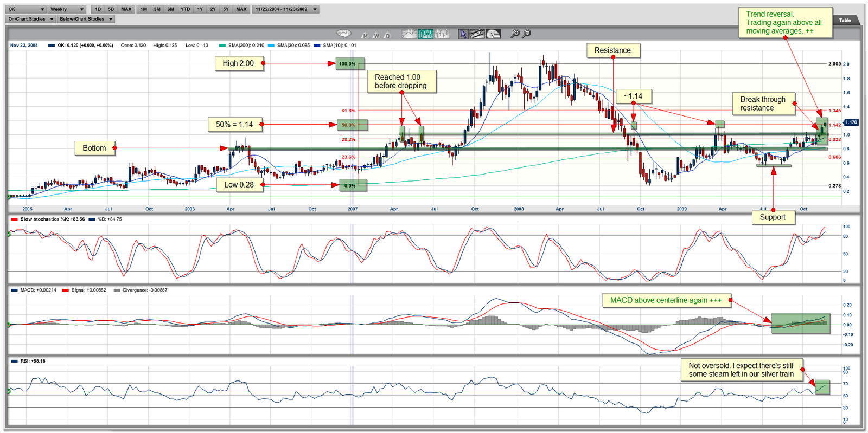The image size is (868, 433).
Task: Select the candlestick chart style icon
Action: coord(426,34)
